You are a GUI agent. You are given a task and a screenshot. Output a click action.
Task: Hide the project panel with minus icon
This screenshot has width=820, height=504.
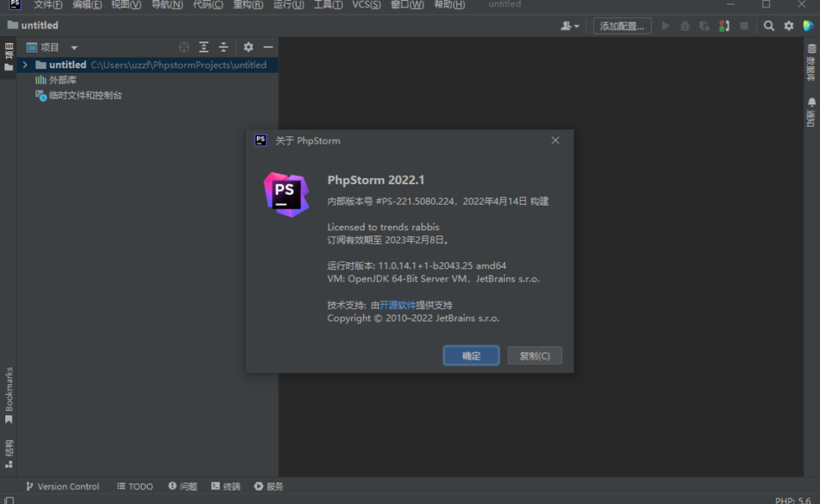pyautogui.click(x=268, y=47)
